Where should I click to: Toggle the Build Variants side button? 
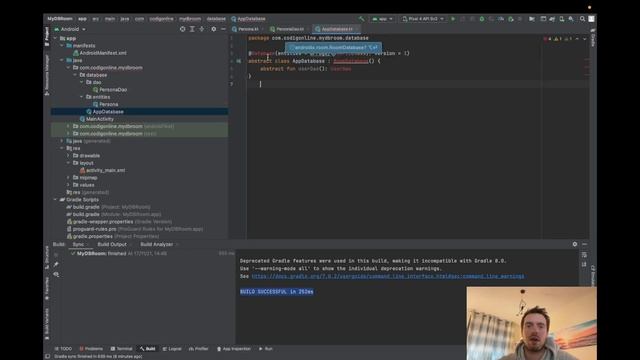pos(47,323)
